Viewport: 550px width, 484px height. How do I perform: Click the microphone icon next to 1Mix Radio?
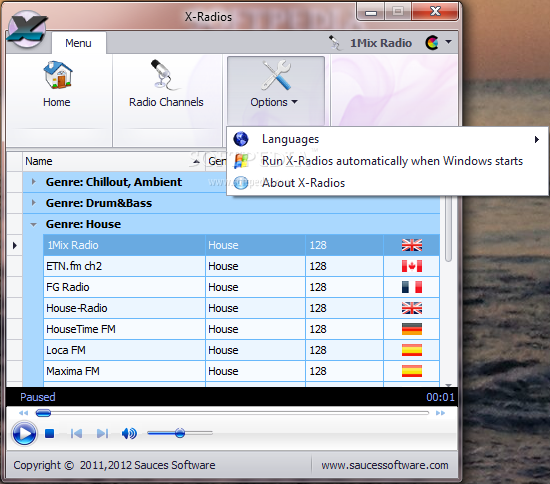point(334,43)
